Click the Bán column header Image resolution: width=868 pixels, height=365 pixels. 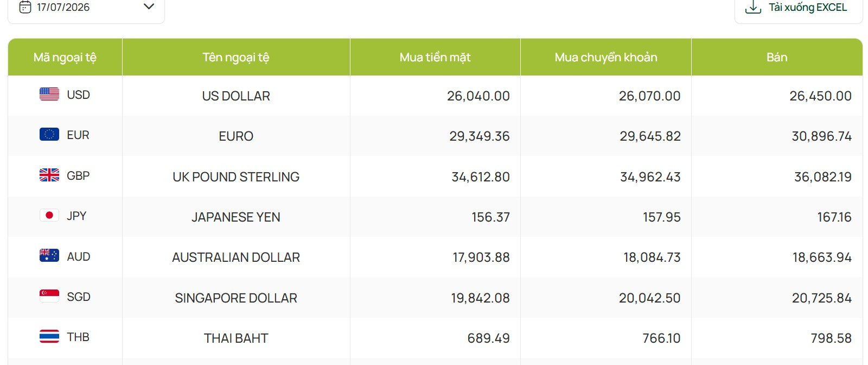pyautogui.click(x=777, y=57)
